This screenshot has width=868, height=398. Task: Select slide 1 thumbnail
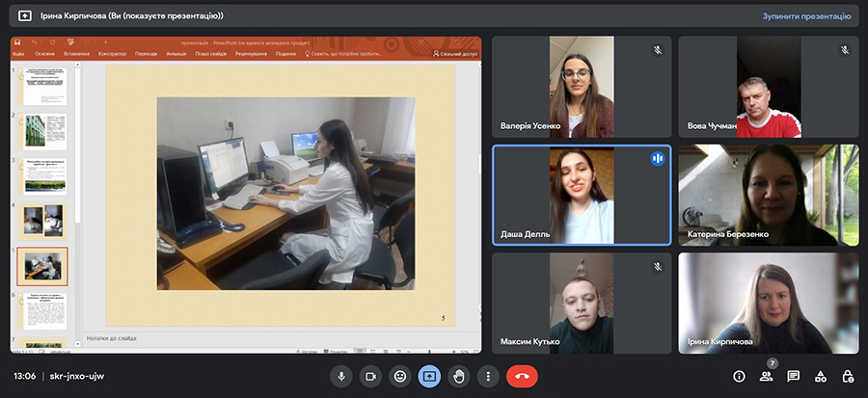(x=42, y=86)
